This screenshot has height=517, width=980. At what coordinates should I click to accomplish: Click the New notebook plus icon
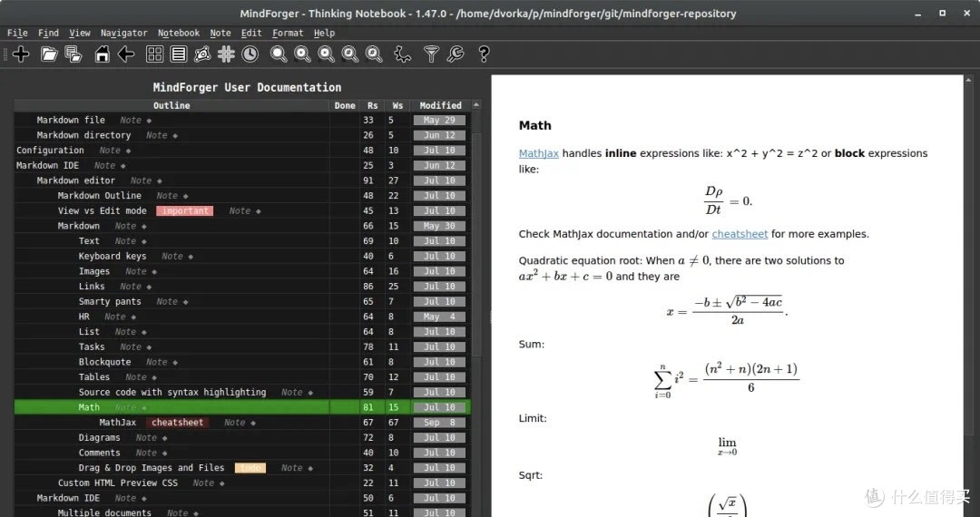click(21, 54)
